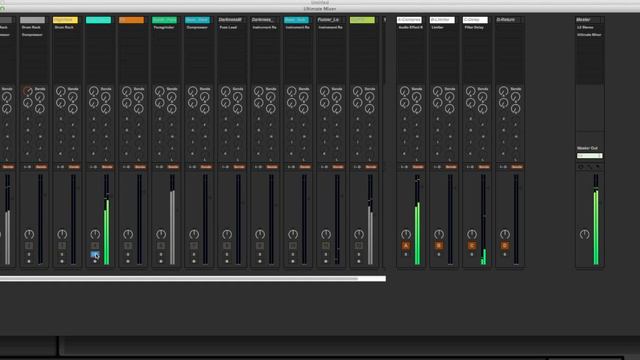This screenshot has height=360, width=640.
Task: Click Instrument Ra device on Fuzzer_Le track
Action: coord(330,27)
